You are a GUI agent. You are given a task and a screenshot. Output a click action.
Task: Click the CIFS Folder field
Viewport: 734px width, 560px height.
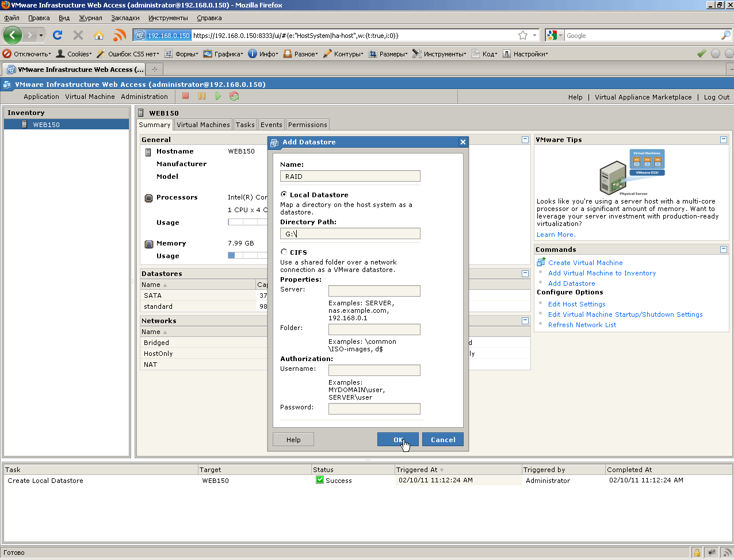pos(374,329)
